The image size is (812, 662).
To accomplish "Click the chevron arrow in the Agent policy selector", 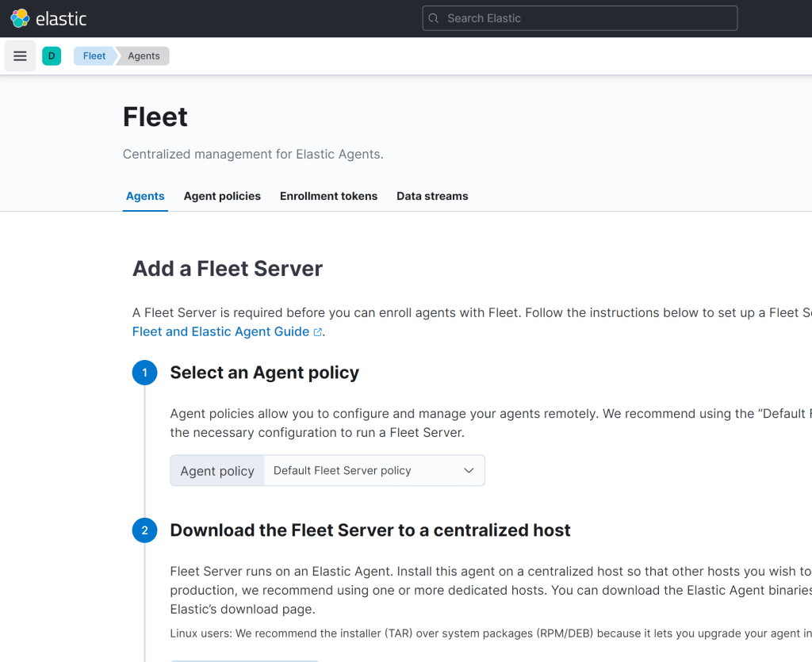I will tap(469, 471).
